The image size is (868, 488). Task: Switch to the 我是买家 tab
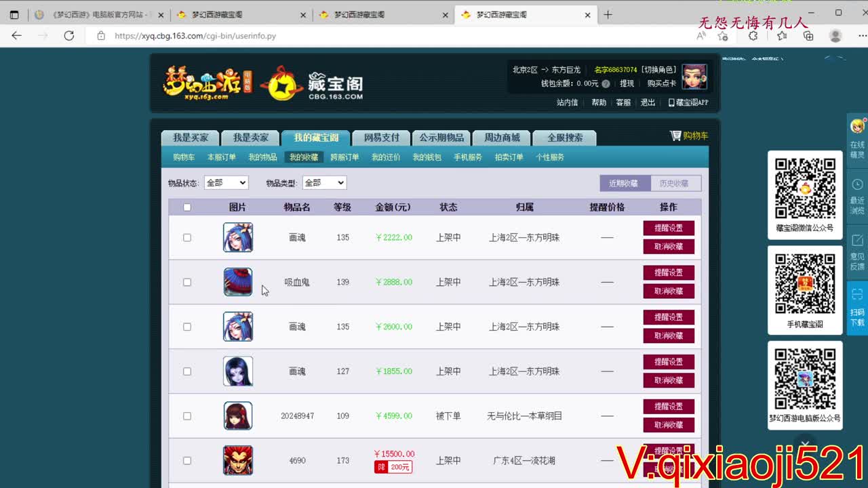190,137
